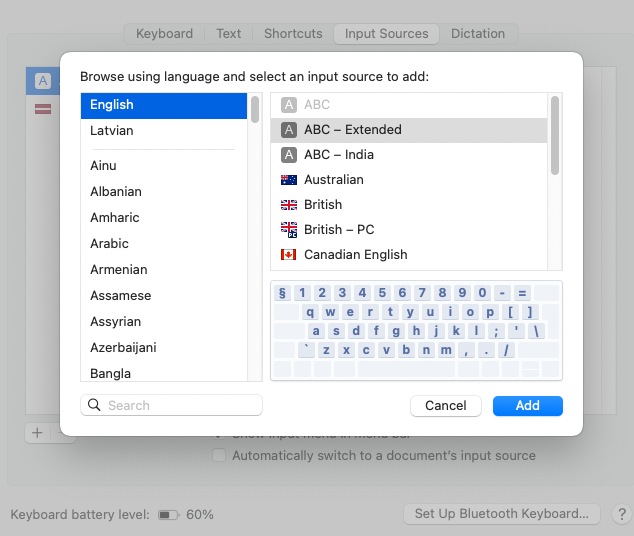Click the ABC icon in background source list
Screen dimensions: 634x536
[43, 81]
